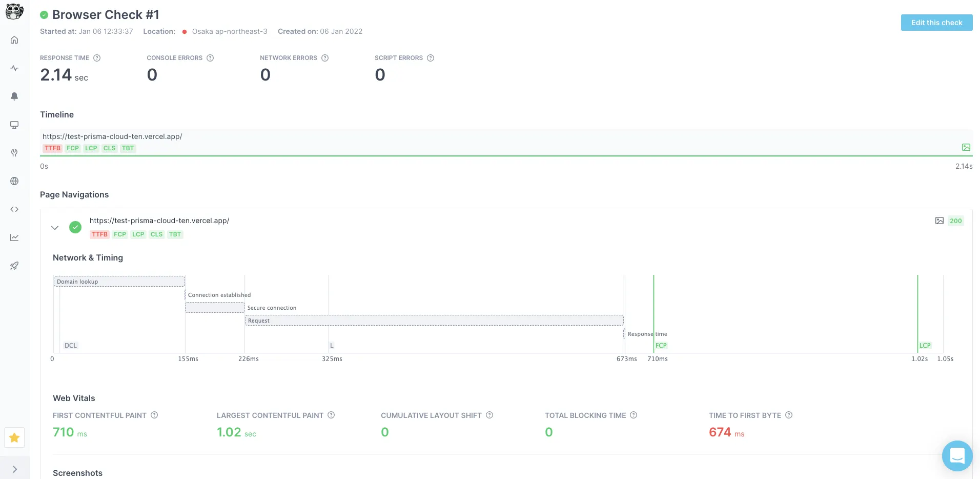
Task: Click the FCP marker on timing chart
Action: click(x=661, y=345)
